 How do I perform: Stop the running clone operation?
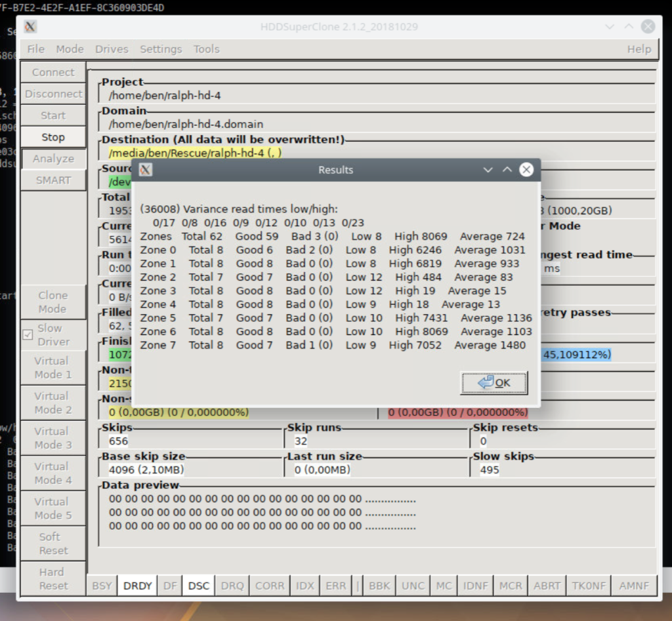click(x=53, y=137)
